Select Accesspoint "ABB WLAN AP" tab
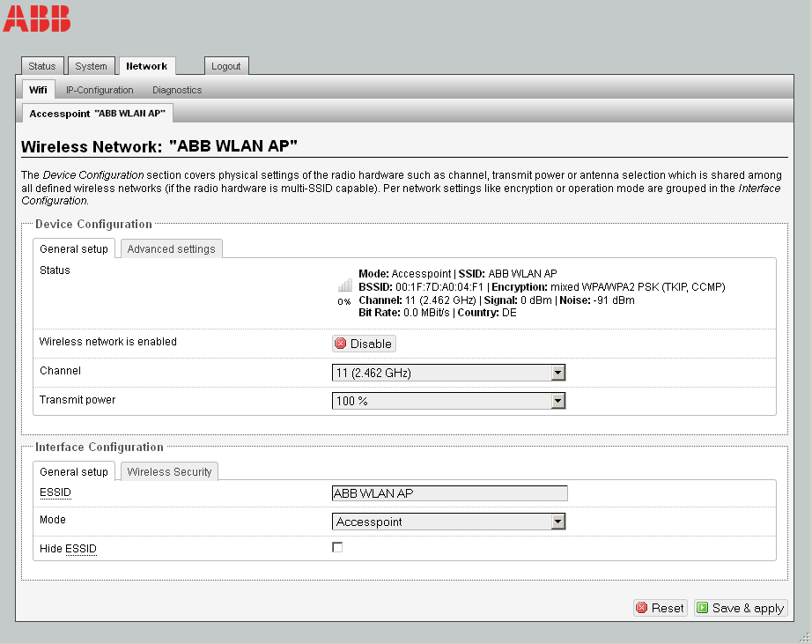812x644 pixels. pos(98,114)
